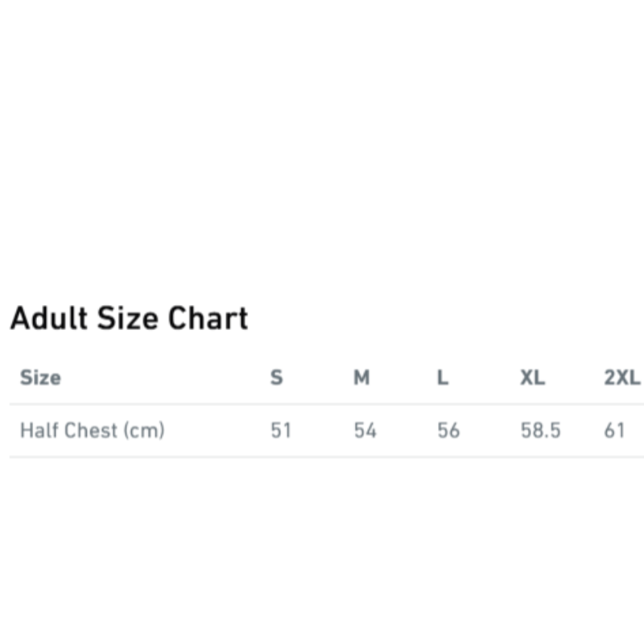Select the Size column header label
644x644 pixels.
(40, 377)
